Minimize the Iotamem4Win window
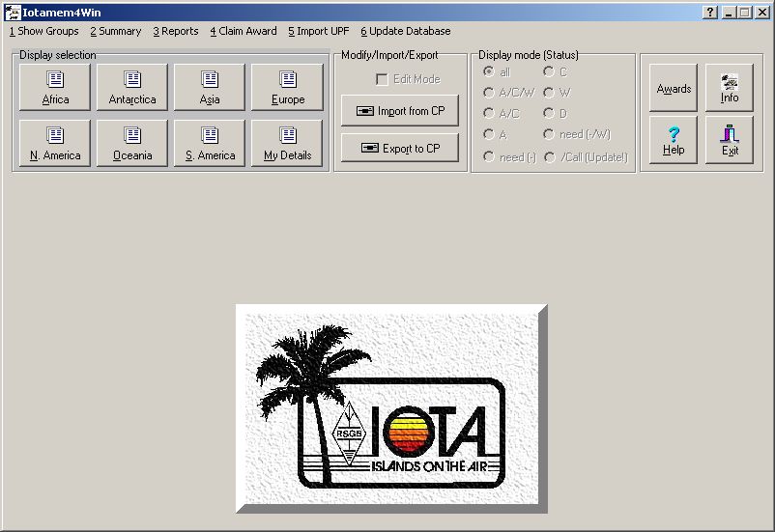This screenshot has width=775, height=532. (x=728, y=13)
